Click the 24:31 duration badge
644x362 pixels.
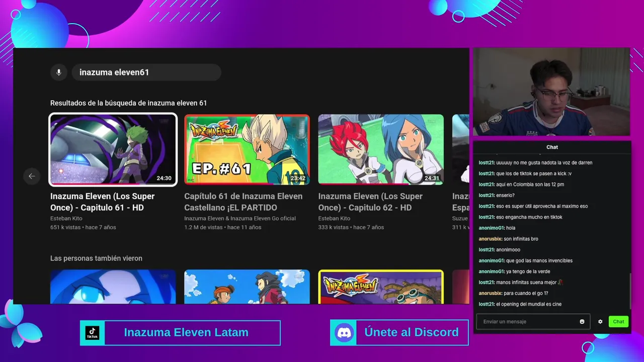pyautogui.click(x=432, y=178)
